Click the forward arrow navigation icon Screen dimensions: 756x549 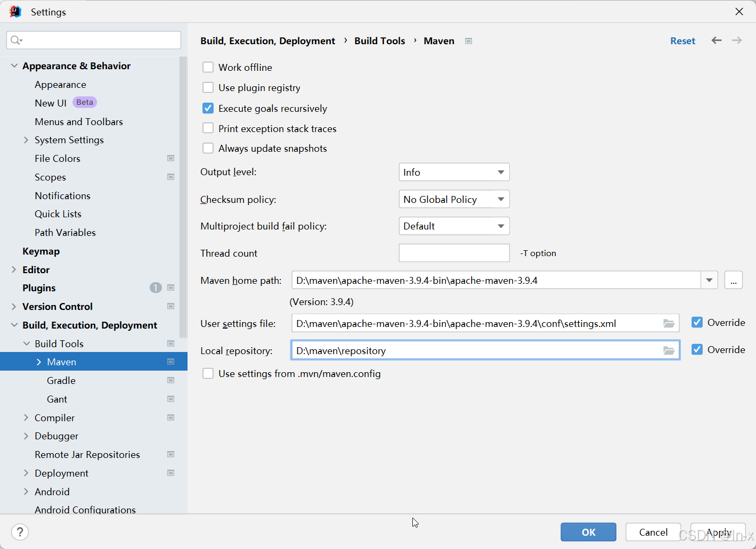click(737, 40)
